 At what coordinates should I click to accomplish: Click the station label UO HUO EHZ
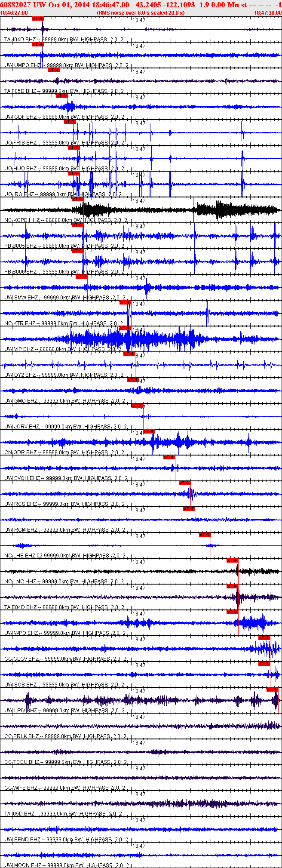pyautogui.click(x=21, y=169)
